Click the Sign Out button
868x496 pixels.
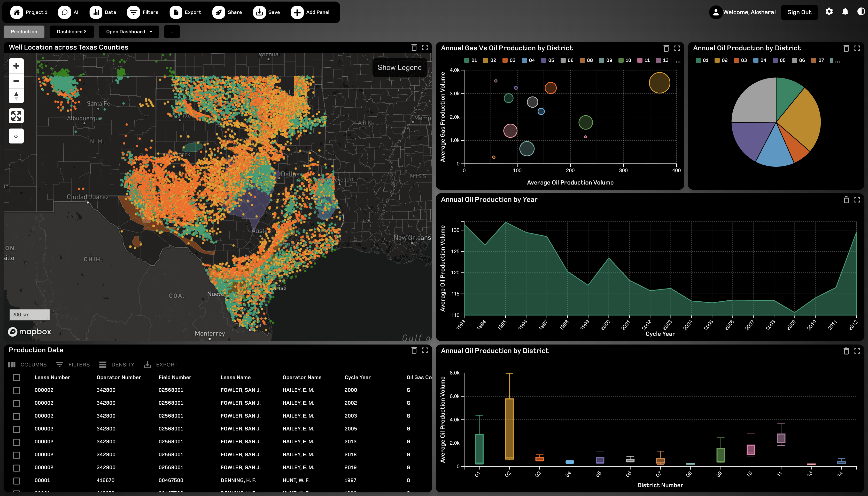(799, 12)
